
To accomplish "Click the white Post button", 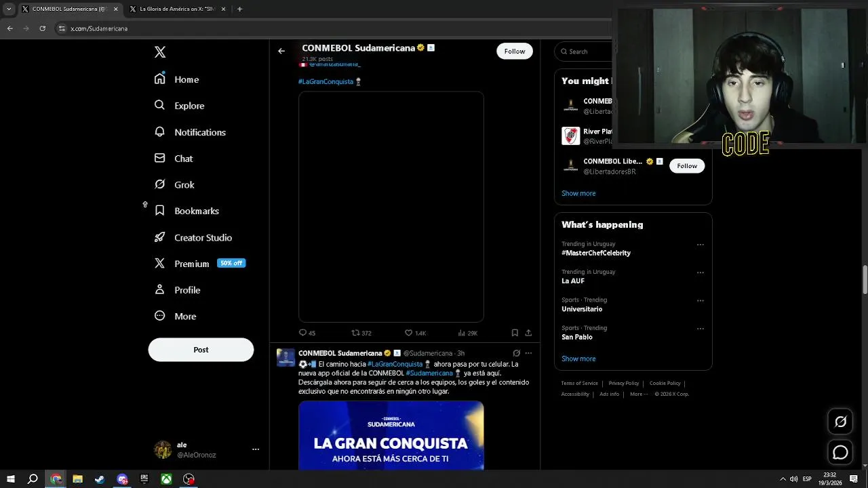I will 201,350.
